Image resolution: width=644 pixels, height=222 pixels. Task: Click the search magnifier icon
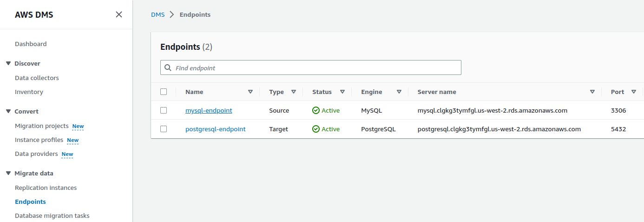(168, 67)
